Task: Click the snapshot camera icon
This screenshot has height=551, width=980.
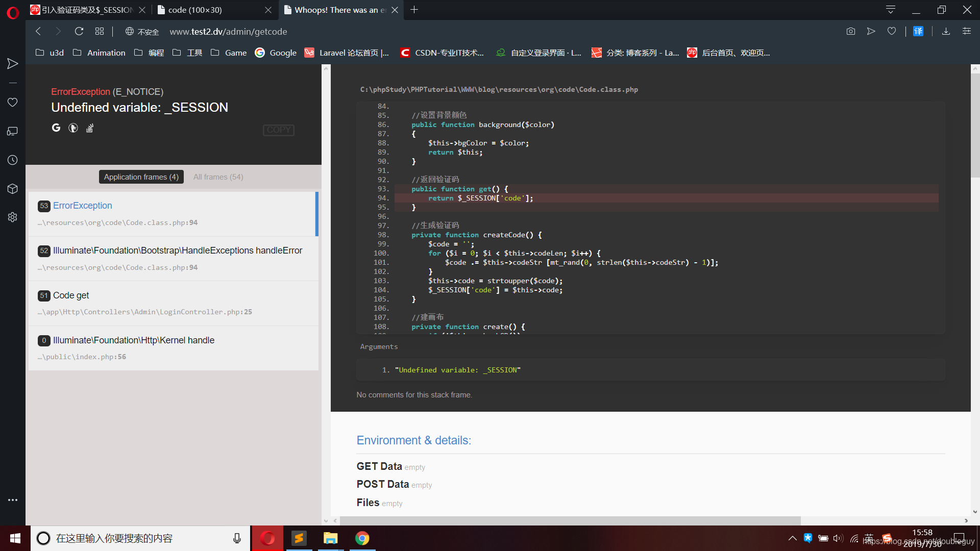Action: point(850,32)
